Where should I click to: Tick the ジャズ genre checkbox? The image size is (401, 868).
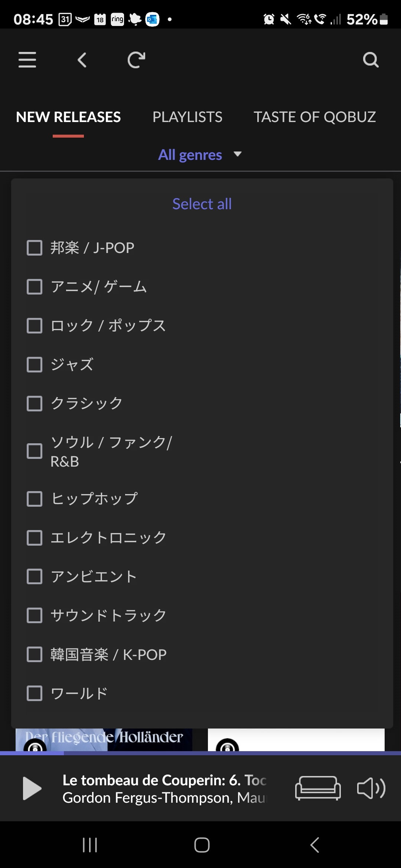point(35,365)
